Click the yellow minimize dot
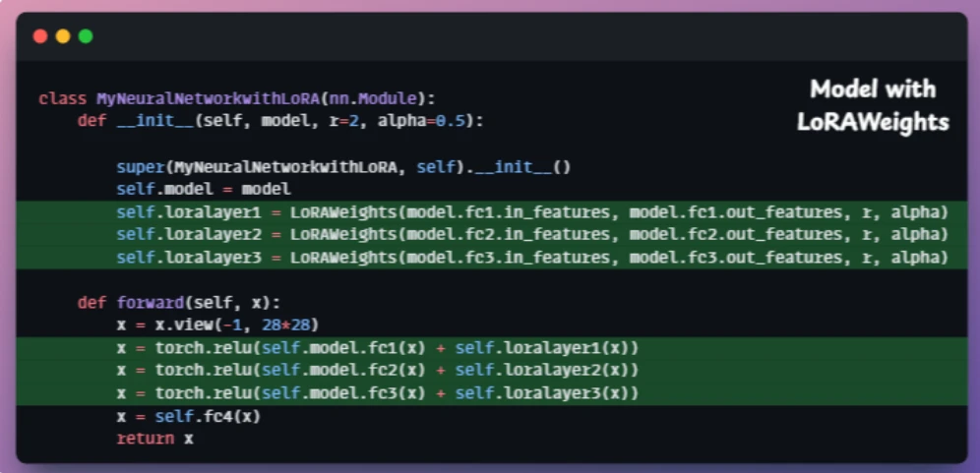The height and width of the screenshot is (473, 980). [63, 36]
